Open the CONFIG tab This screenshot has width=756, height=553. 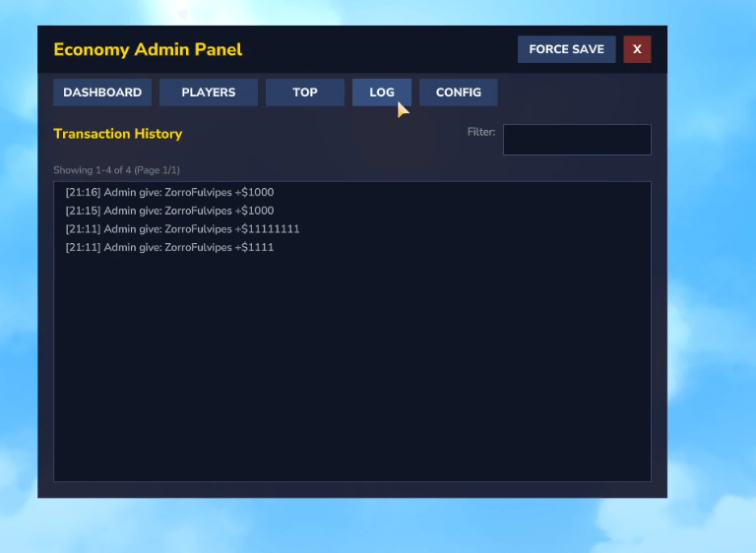coord(459,92)
